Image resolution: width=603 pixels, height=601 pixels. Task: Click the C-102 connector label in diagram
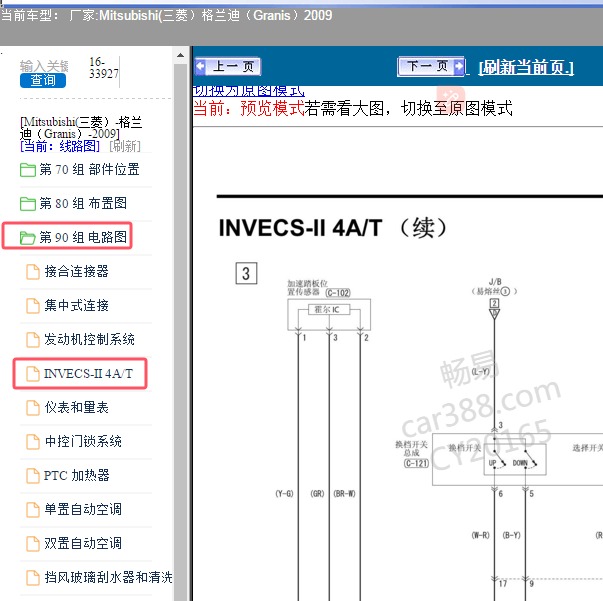(338, 293)
